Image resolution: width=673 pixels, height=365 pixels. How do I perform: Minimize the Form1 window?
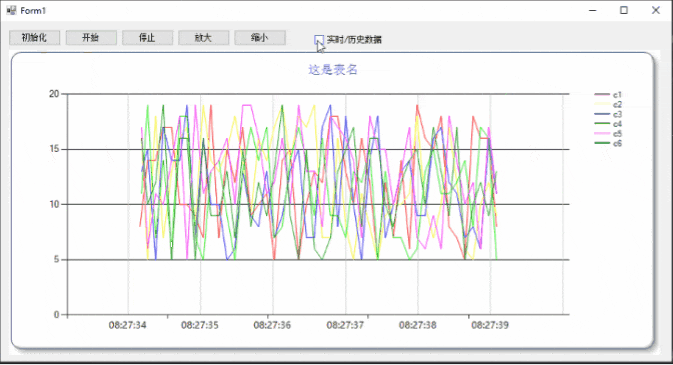tap(593, 10)
